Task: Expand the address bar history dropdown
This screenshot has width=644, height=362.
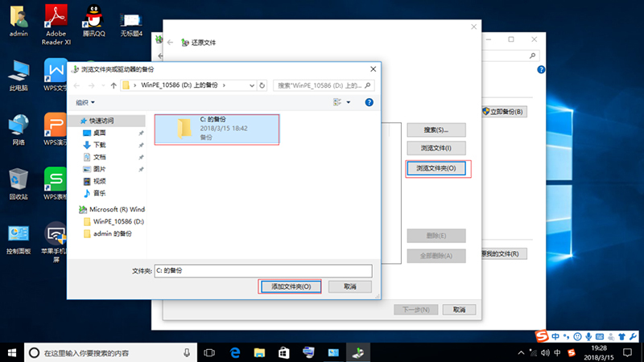Action: (x=252, y=85)
